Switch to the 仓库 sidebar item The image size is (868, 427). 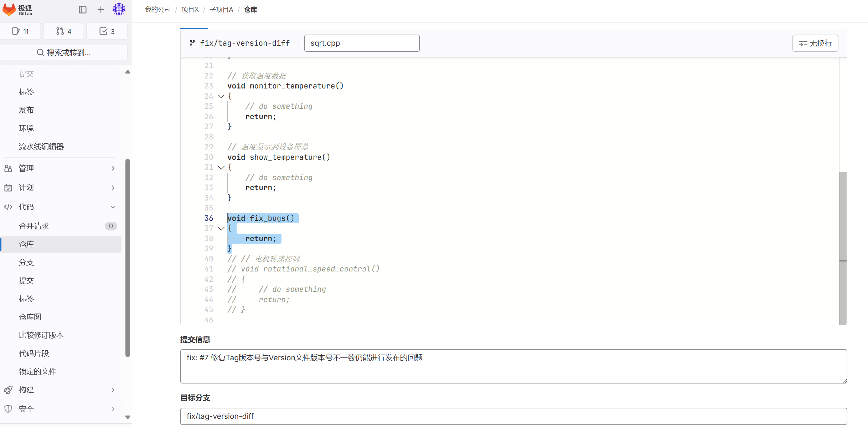pos(26,244)
